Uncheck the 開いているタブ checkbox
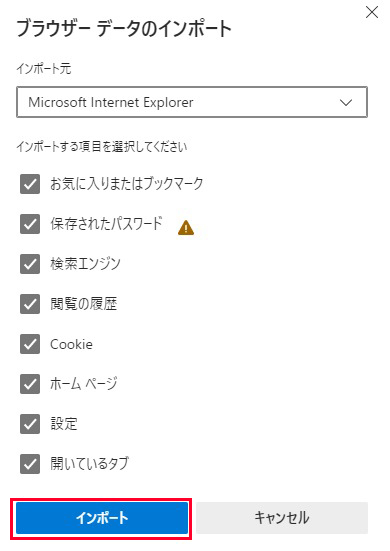Screen dimensions: 390x551 tap(30, 464)
